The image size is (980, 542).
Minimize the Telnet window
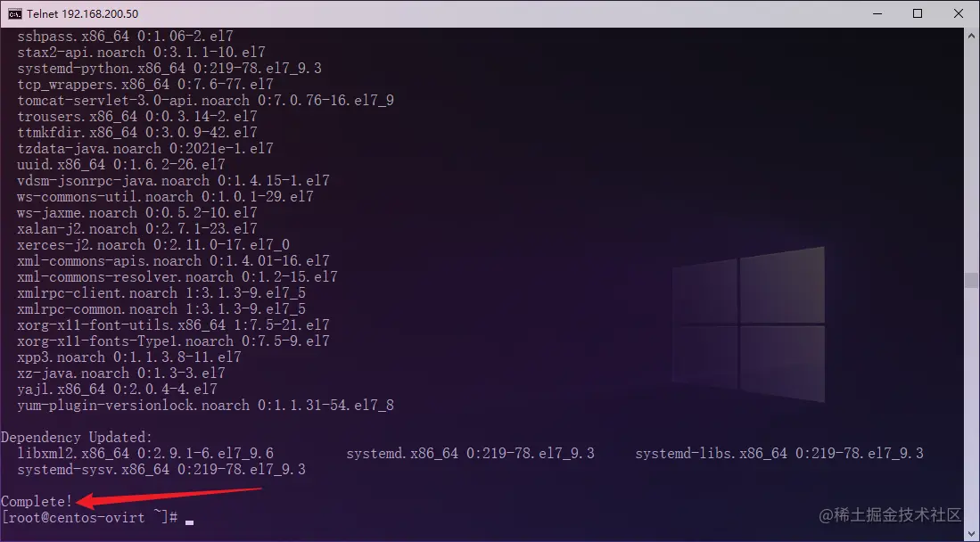click(x=877, y=13)
